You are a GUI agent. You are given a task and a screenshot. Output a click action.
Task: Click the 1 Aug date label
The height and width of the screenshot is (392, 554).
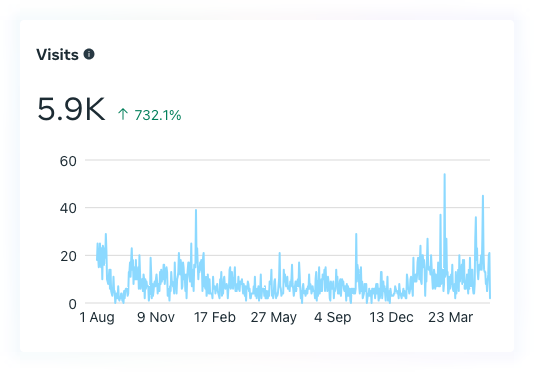[97, 317]
